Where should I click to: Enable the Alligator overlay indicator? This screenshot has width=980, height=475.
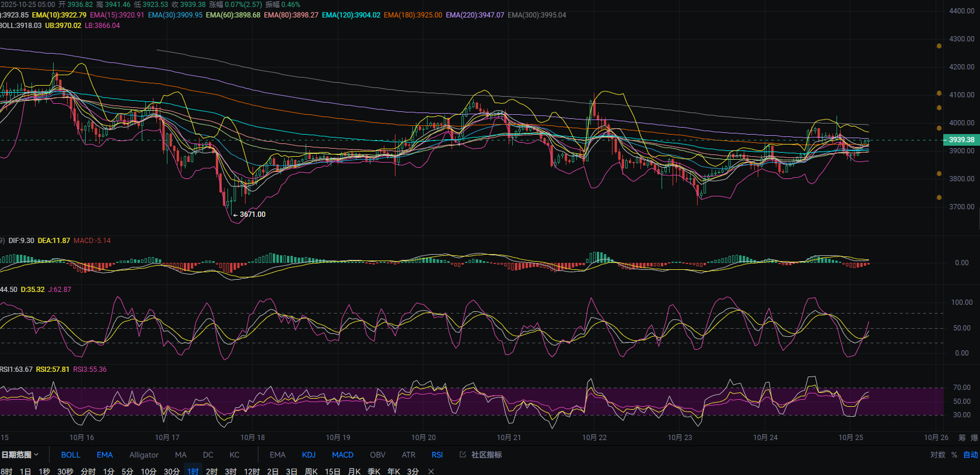pos(143,455)
